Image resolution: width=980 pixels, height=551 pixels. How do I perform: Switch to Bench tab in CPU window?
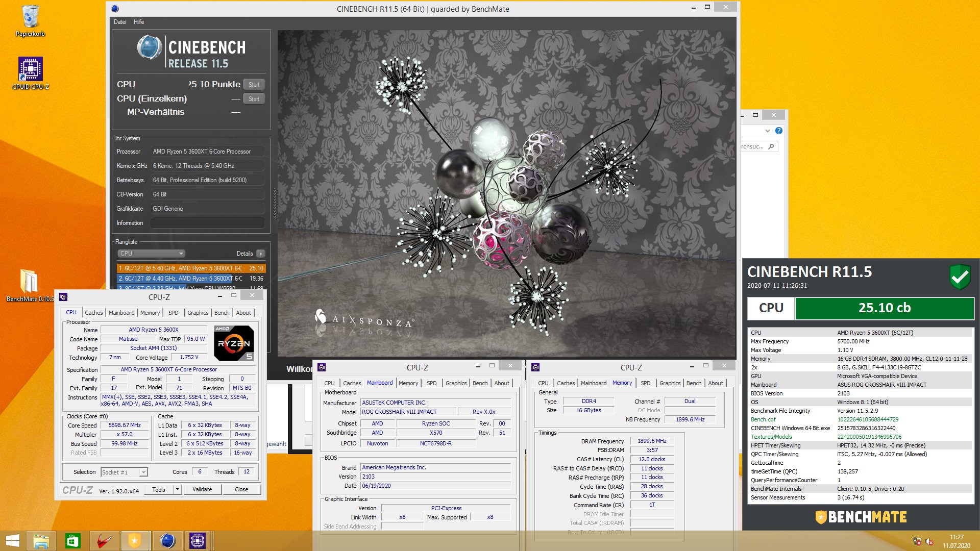click(222, 313)
